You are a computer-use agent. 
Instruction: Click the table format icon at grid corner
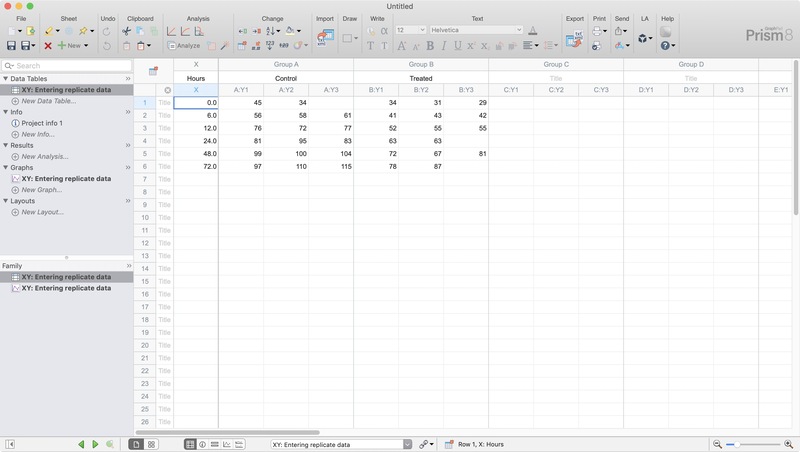click(153, 71)
